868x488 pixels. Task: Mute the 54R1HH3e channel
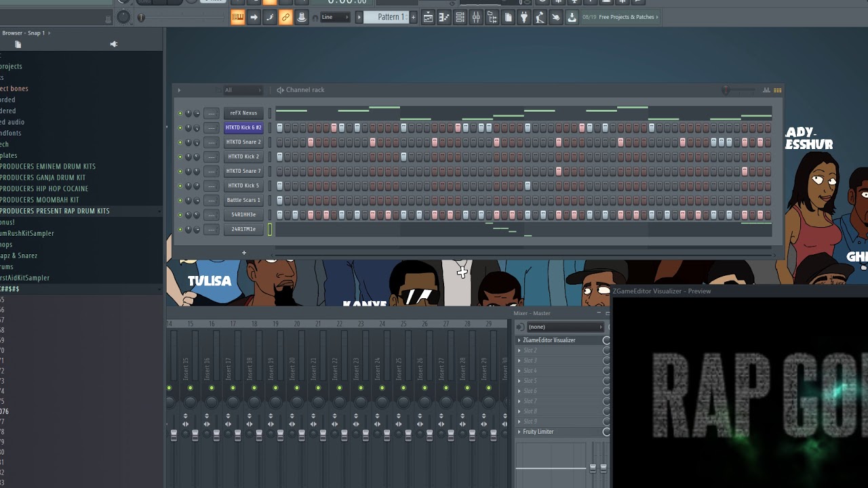pyautogui.click(x=180, y=215)
